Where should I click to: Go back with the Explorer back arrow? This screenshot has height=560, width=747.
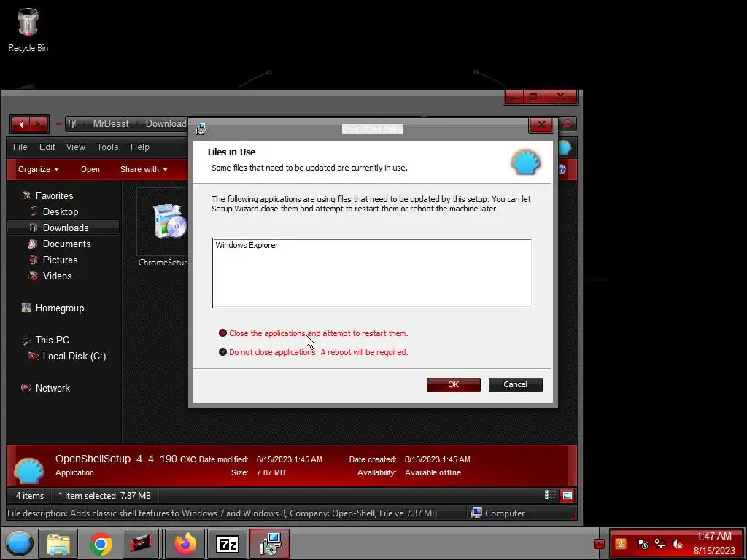click(x=21, y=124)
